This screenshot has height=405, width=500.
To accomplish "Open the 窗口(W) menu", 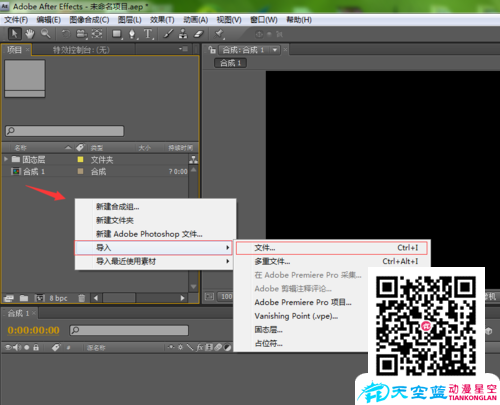I will pyautogui.click(x=264, y=20).
